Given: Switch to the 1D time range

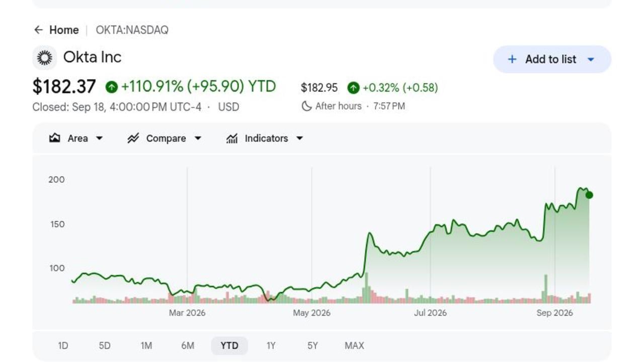Looking at the screenshot, I should tap(63, 346).
